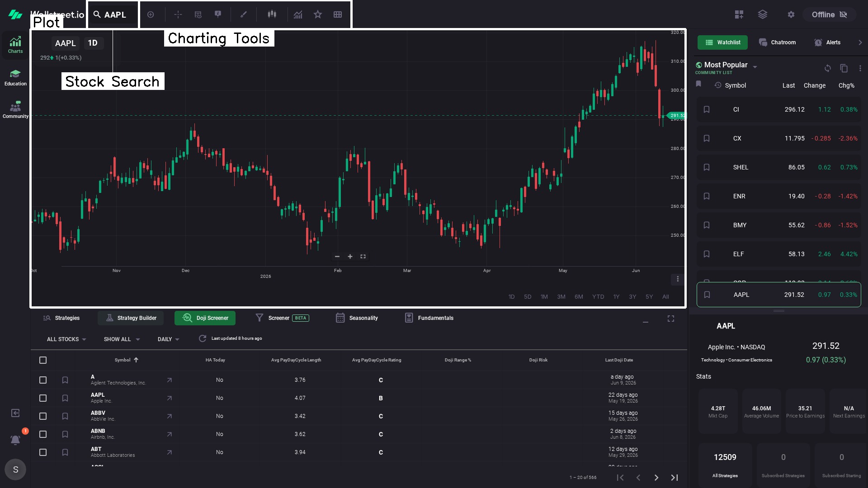Open the indicators chart icon

click(298, 14)
